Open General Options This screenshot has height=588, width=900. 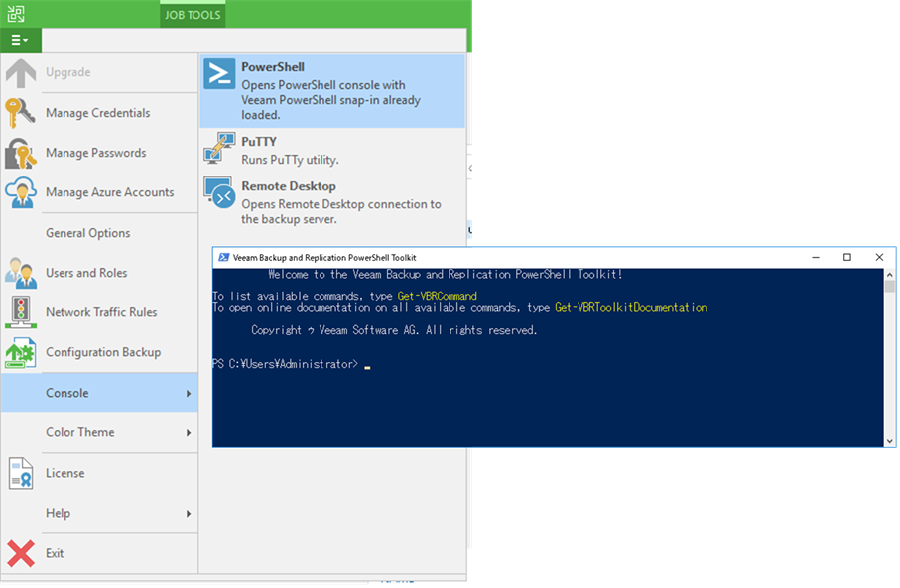[x=99, y=233]
